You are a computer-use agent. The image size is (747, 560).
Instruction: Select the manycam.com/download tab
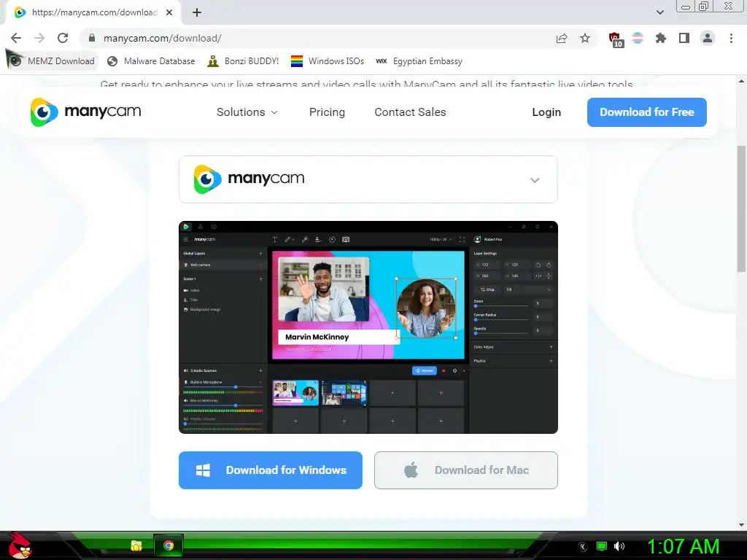[x=93, y=12]
